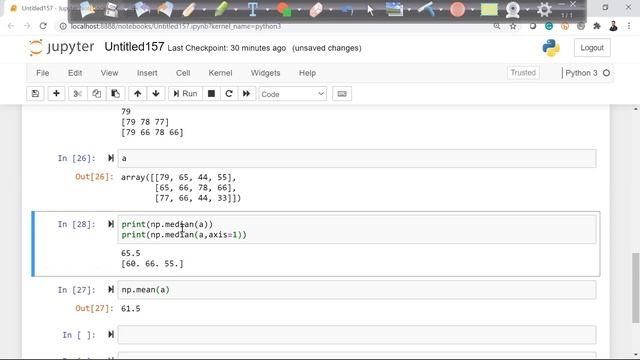Screen dimensions: 640x360
Task: Click into the empty In [ ] cell
Action: pos(357,335)
